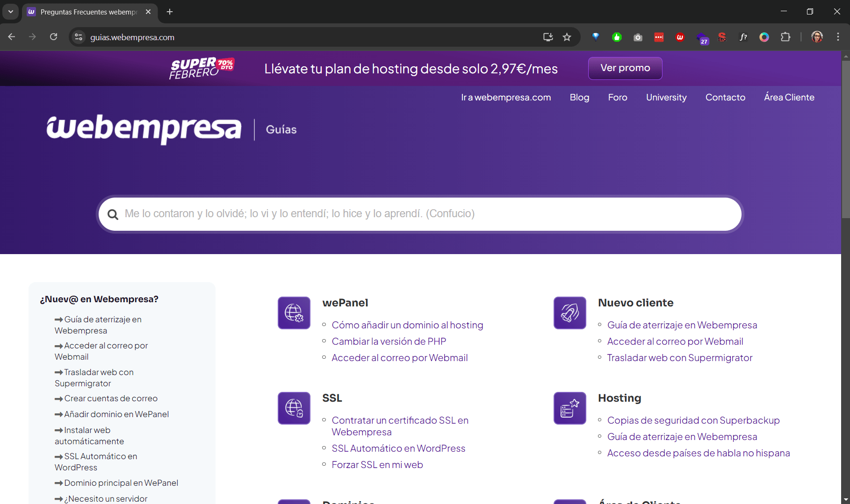The width and height of the screenshot is (850, 504).
Task: Open Hosting 'Guía de aterrizaje en Webempresa'
Action: [682, 437]
